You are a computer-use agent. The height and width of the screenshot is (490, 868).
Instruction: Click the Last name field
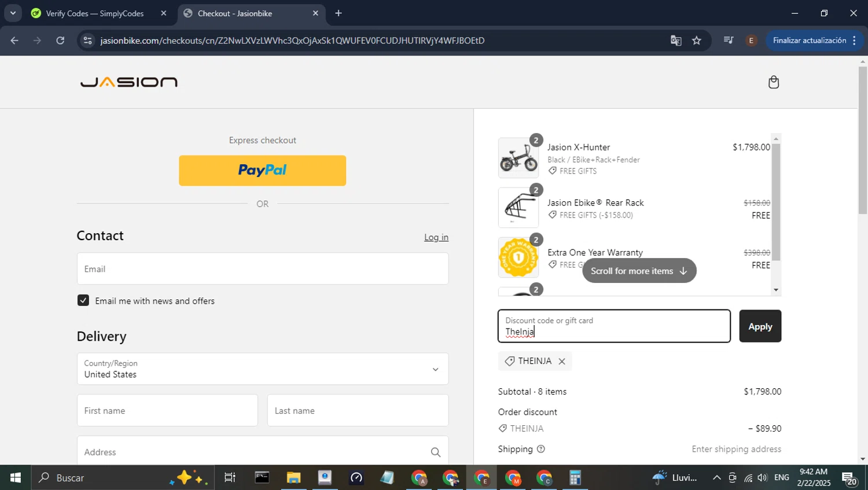358,411
